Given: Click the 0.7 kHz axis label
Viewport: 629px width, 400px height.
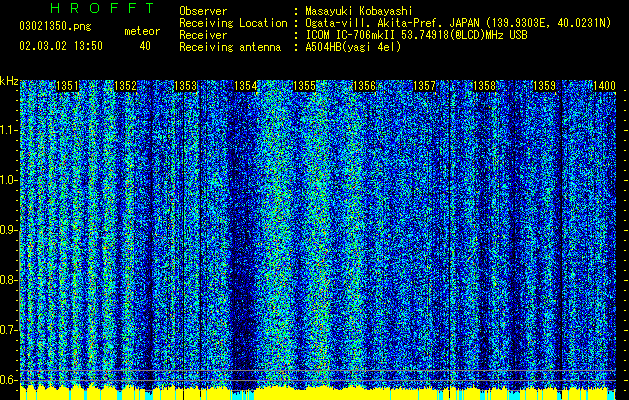Looking at the screenshot, I should [9, 330].
